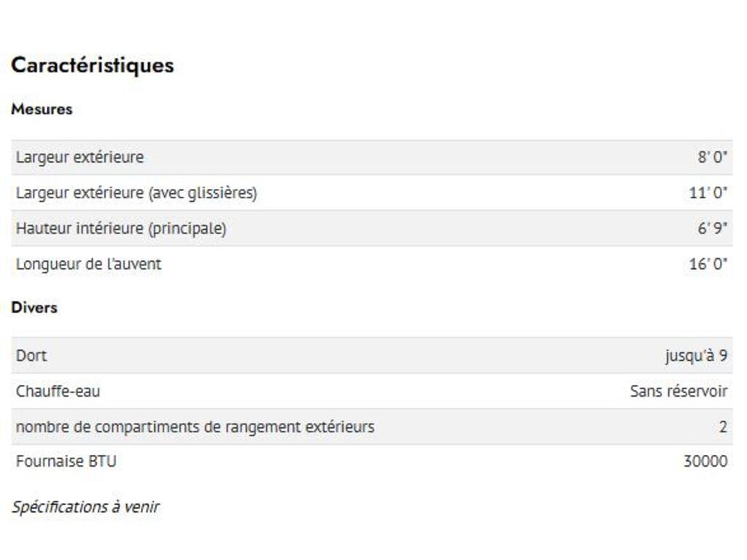Select the Longueur de l'auvent label

[88, 264]
